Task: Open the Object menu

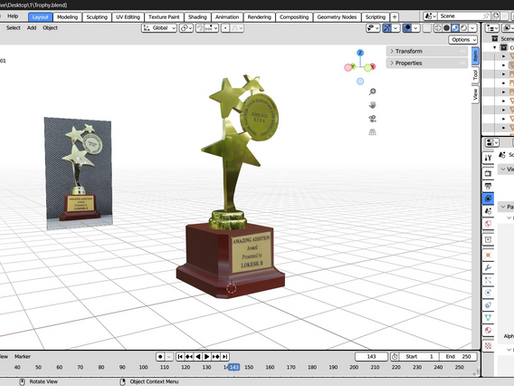Action: pyautogui.click(x=50, y=28)
